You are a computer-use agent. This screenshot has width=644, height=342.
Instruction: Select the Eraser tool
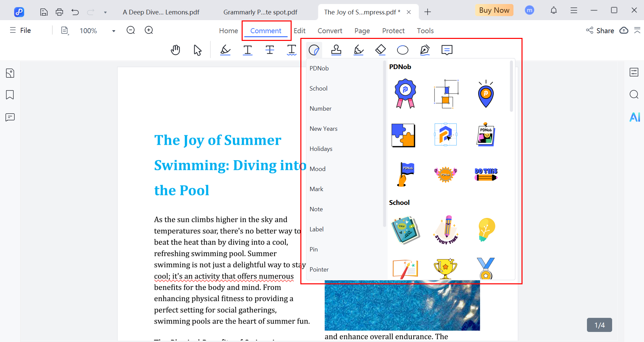(380, 50)
